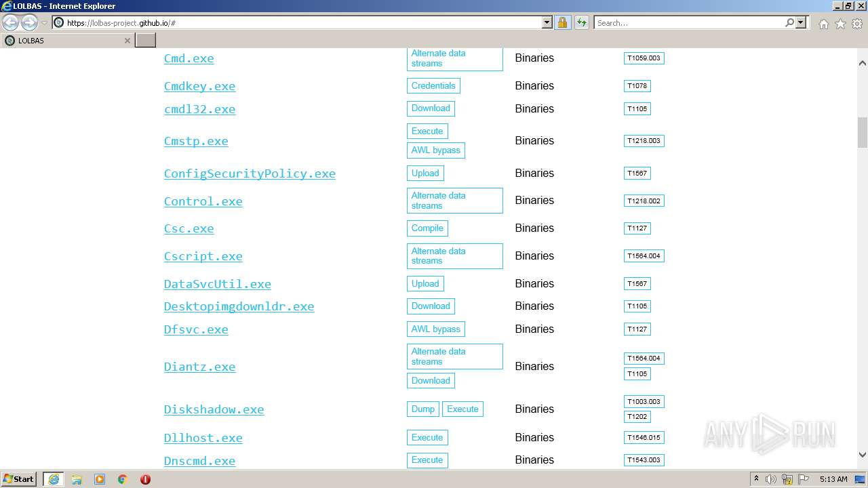This screenshot has height=488, width=868.
Task: Open the Dnscmd.exe link
Action: (x=199, y=461)
